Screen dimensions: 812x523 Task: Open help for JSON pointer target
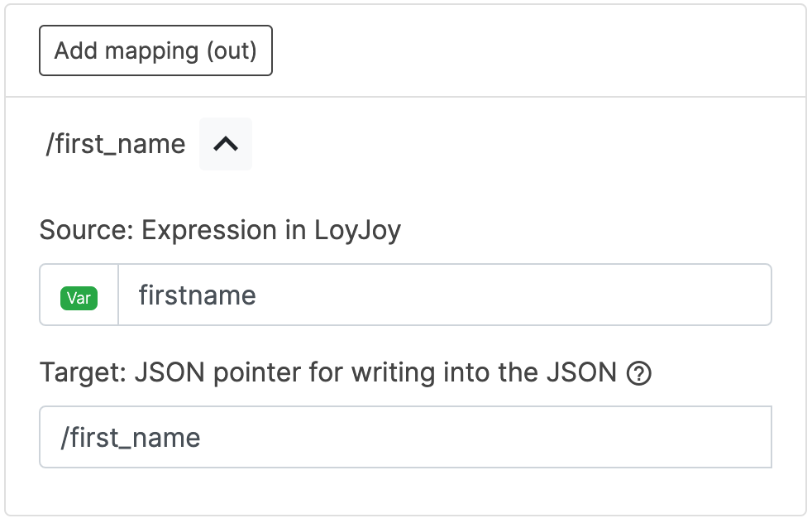(639, 374)
